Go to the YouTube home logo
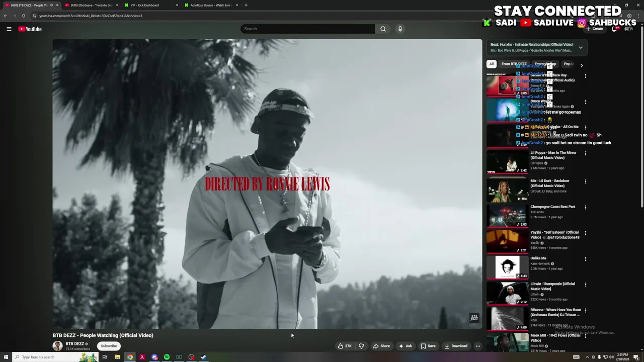 point(30,29)
